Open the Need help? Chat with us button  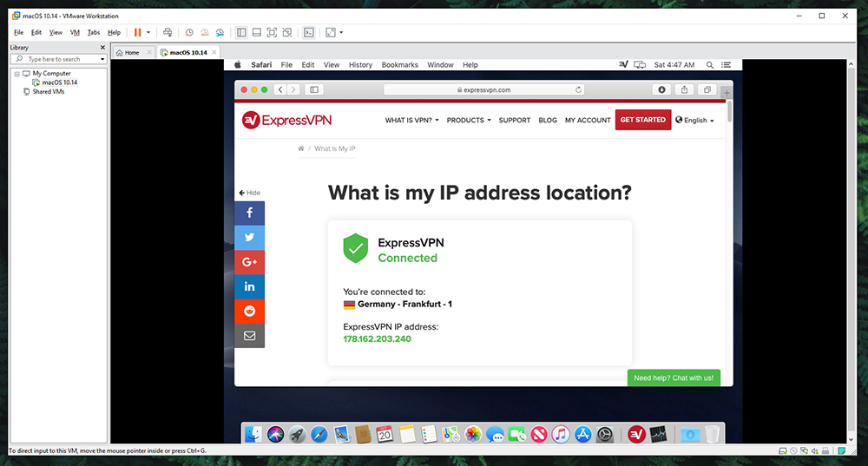674,378
